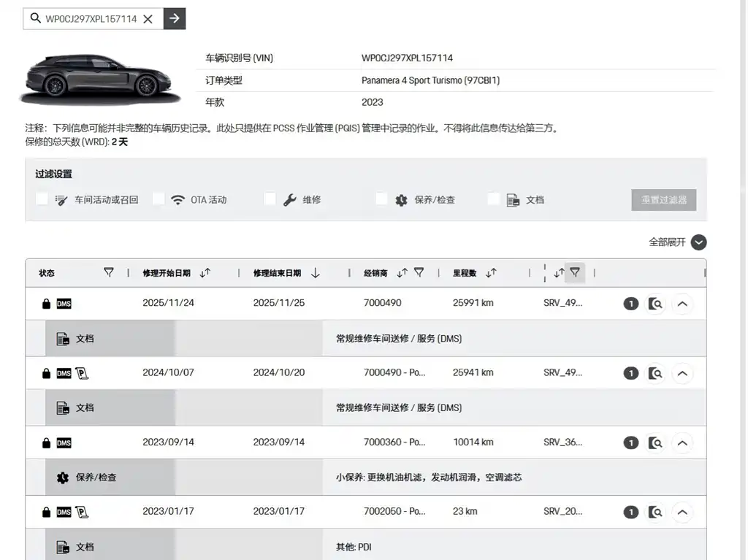Click the workshop campaign recall icon
The image size is (748, 560).
coord(61,200)
